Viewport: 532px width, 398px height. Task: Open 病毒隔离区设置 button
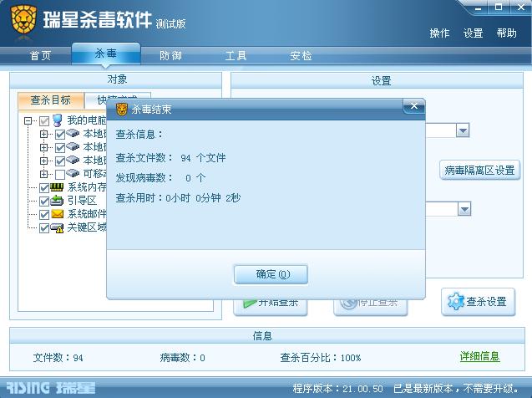479,170
